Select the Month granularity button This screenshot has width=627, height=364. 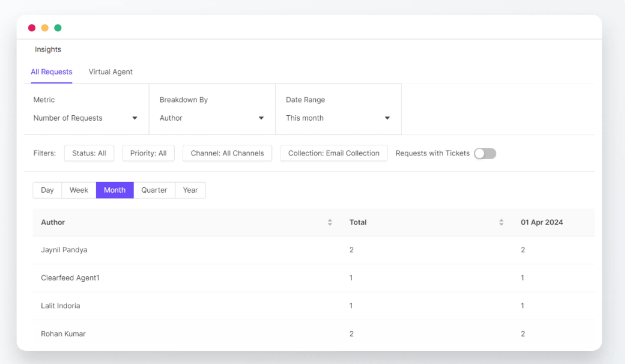[x=115, y=190]
